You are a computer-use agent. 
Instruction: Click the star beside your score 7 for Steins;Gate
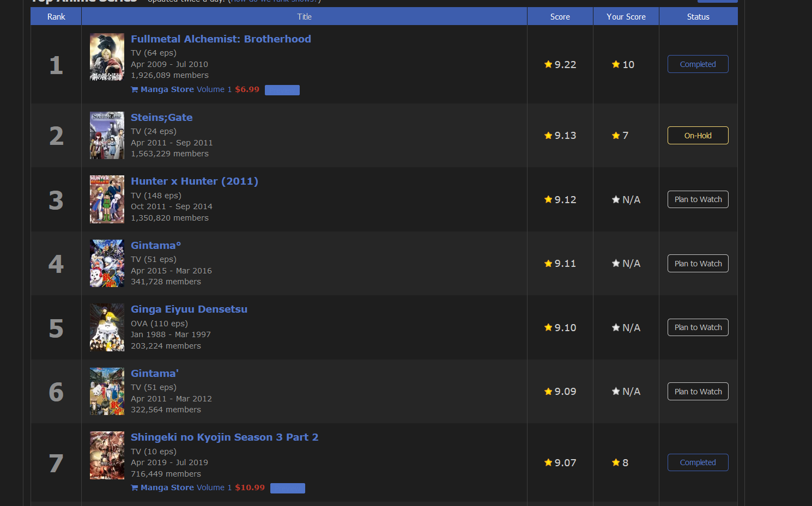coord(616,136)
